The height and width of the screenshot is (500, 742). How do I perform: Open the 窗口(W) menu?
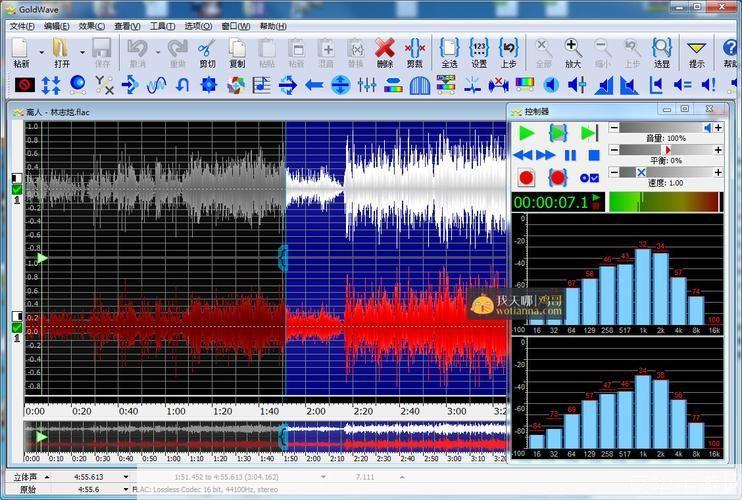236,26
